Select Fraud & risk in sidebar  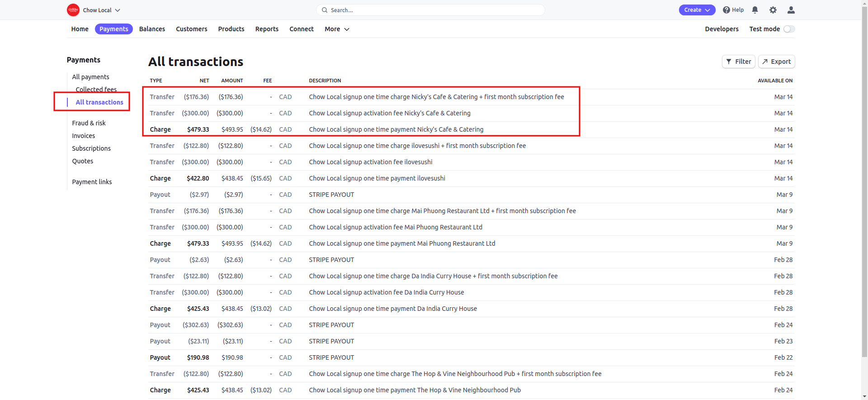89,123
